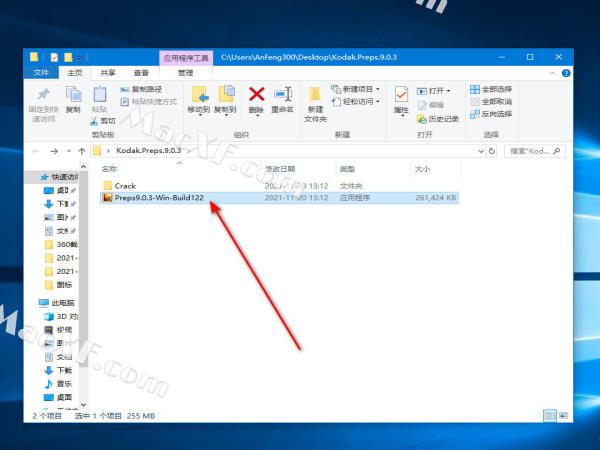600x450 pixels.
Task: Select the Application Tools (应用程序工具) contextual tab
Action: tap(186, 58)
